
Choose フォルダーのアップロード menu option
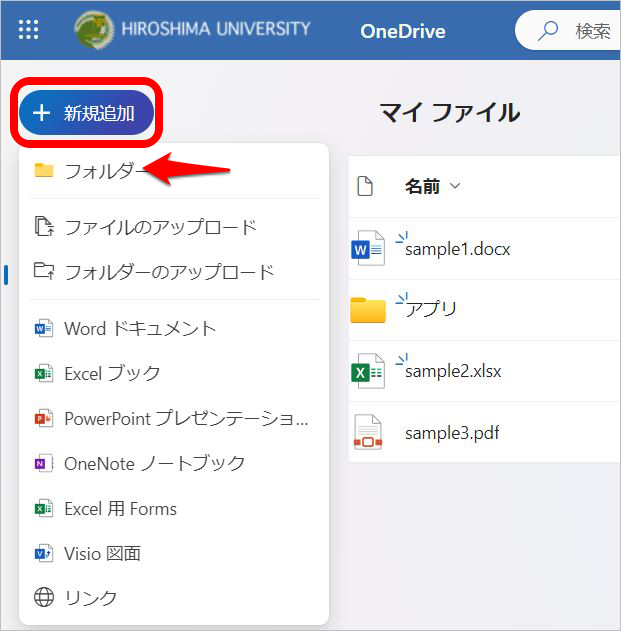(x=168, y=272)
